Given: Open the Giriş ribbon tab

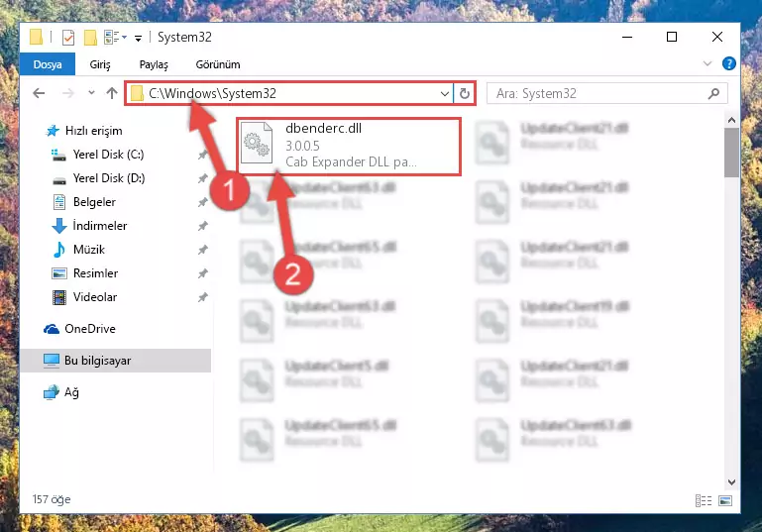Looking at the screenshot, I should coord(100,64).
